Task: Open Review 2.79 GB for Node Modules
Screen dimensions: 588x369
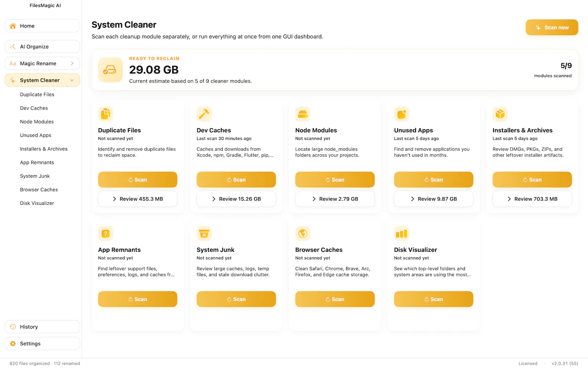Action: point(335,199)
